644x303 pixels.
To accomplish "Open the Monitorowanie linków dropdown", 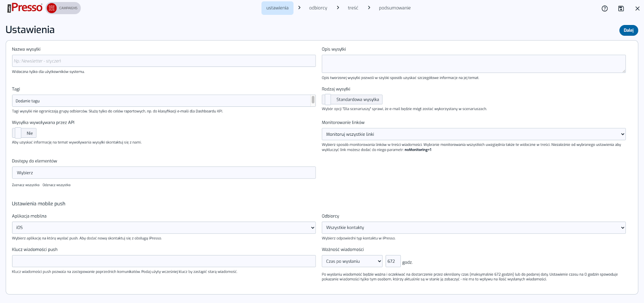I will (473, 134).
